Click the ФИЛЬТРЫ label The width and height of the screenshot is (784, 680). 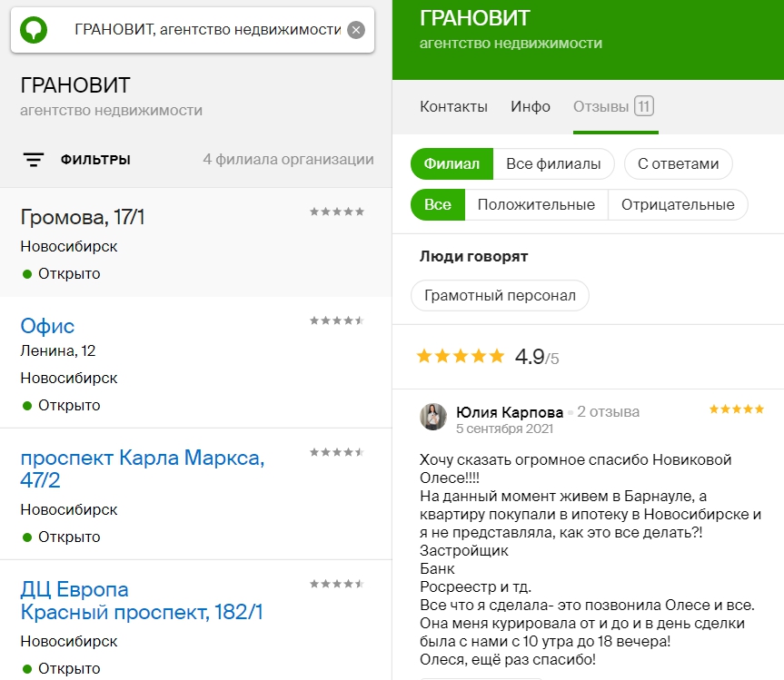point(95,160)
